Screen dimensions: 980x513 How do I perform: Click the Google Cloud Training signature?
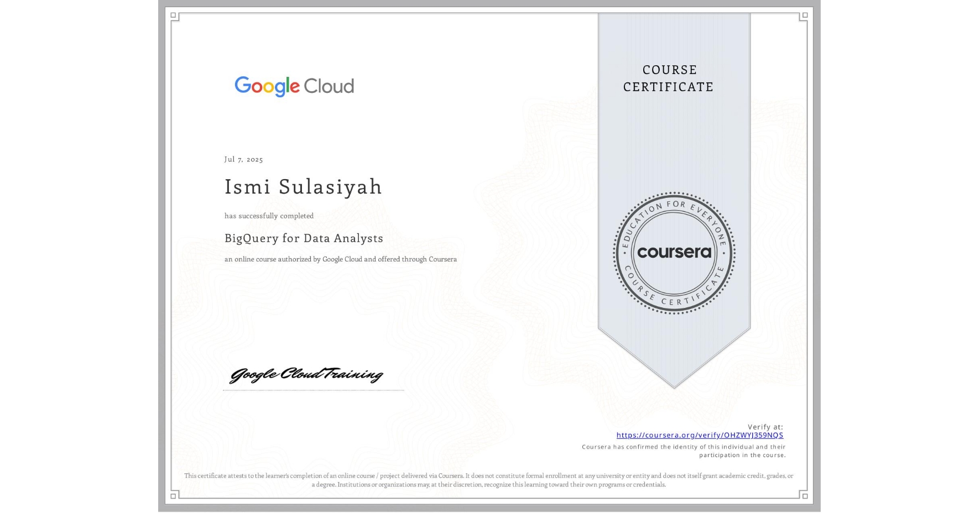[307, 375]
